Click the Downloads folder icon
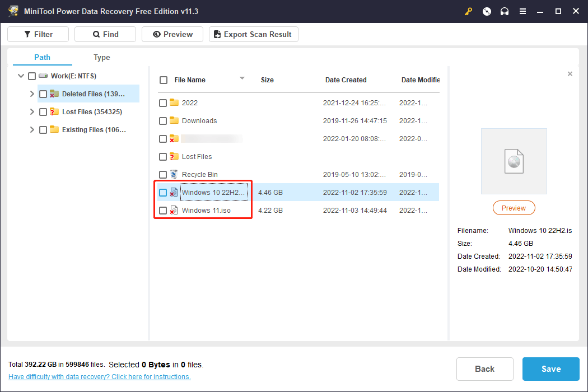Image resolution: width=588 pixels, height=392 pixels. (x=174, y=120)
